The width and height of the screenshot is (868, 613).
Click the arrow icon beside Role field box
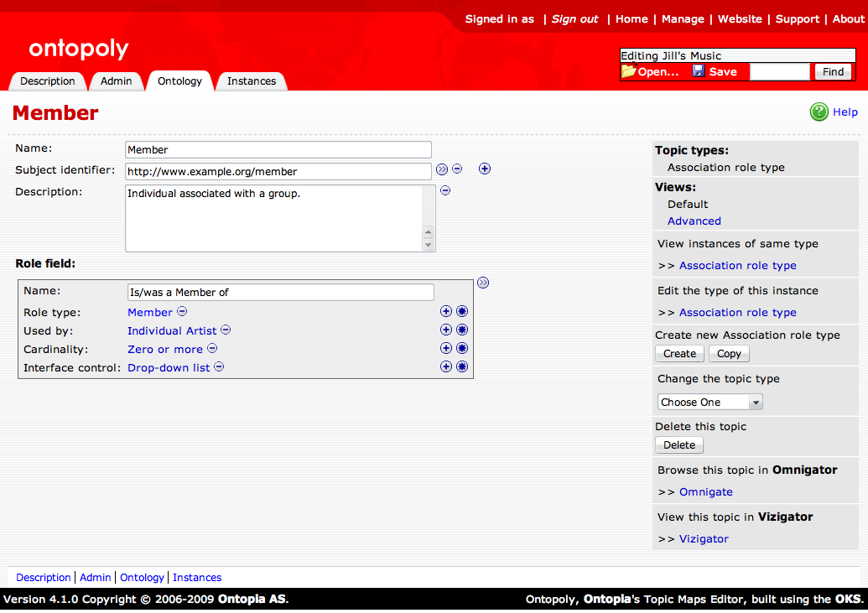[x=483, y=283]
